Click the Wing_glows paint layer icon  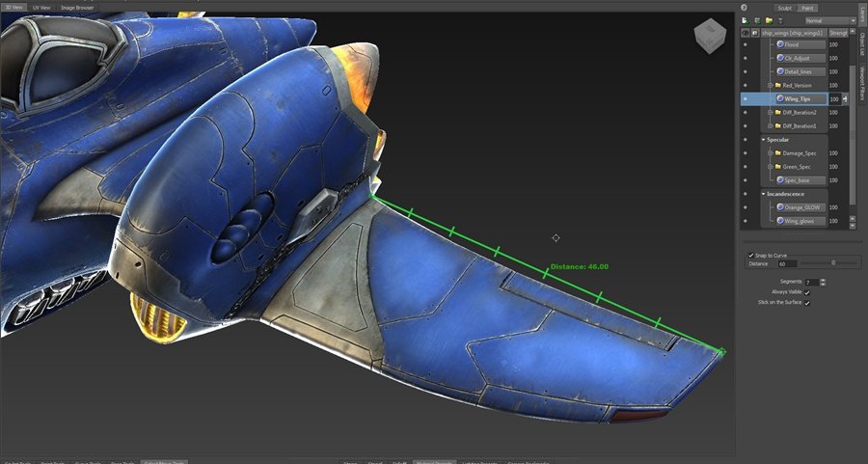780,221
